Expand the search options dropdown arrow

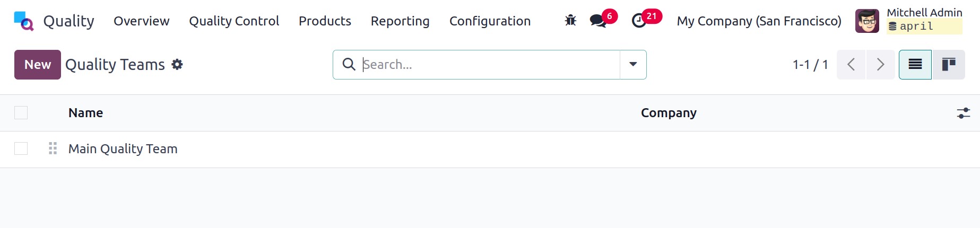pos(633,65)
